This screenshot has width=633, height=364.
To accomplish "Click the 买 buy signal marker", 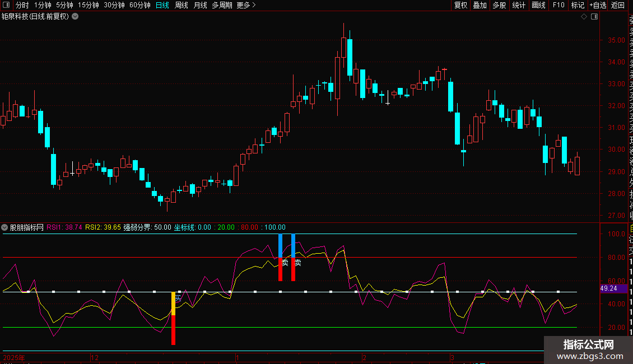I will (178, 298).
